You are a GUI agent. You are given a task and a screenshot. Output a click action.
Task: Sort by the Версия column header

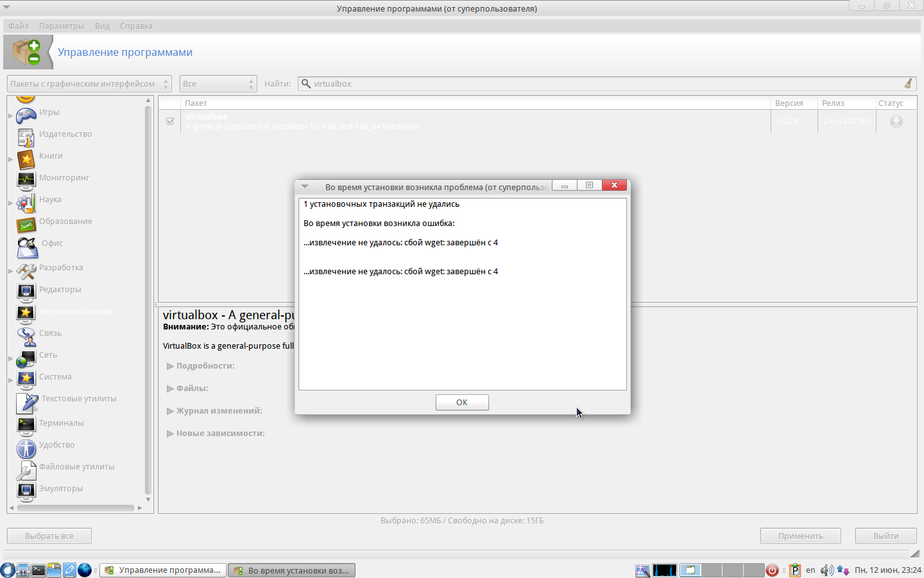pos(794,103)
